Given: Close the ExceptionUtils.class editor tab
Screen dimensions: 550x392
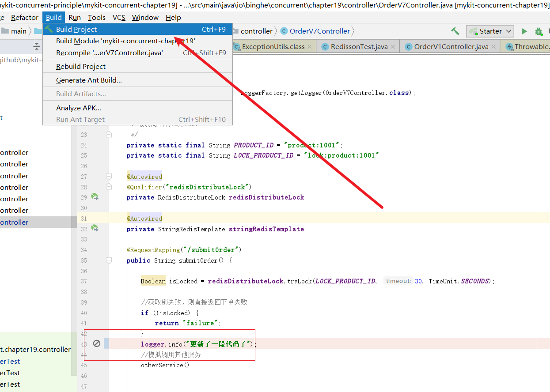Looking at the screenshot, I should (309, 47).
